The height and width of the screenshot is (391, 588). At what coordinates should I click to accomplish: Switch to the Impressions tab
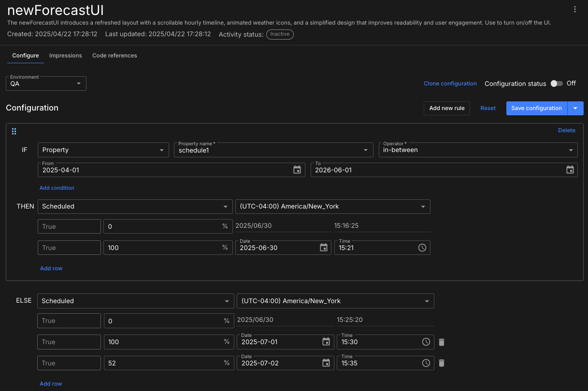pyautogui.click(x=66, y=56)
